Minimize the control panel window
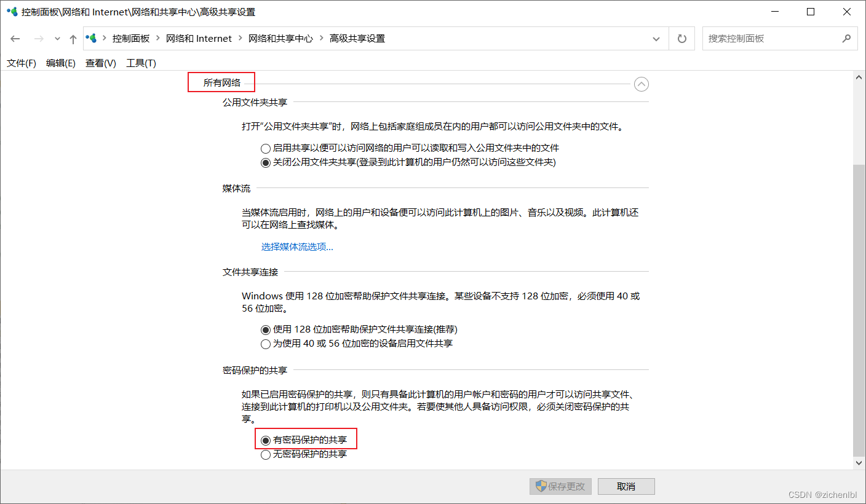Viewport: 866px width, 504px height. point(774,12)
